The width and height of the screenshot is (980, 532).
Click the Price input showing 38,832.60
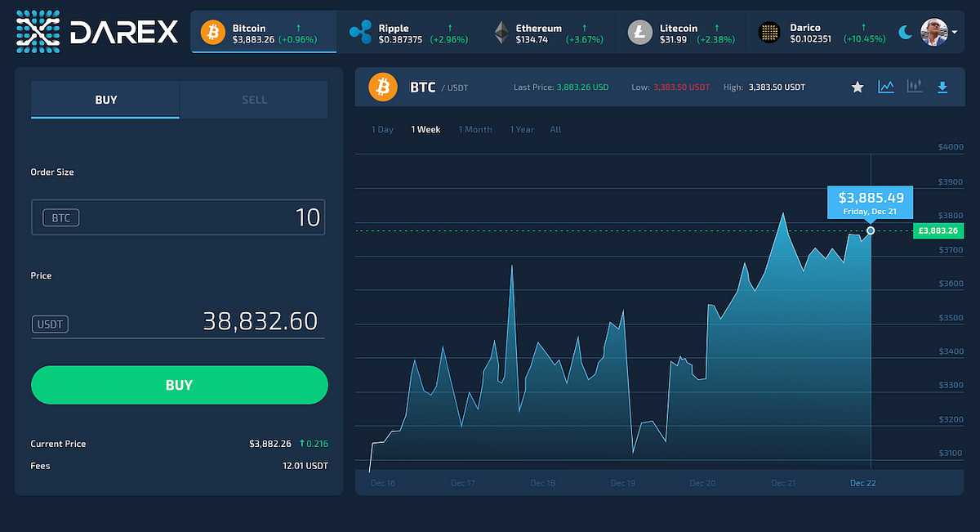[x=178, y=321]
